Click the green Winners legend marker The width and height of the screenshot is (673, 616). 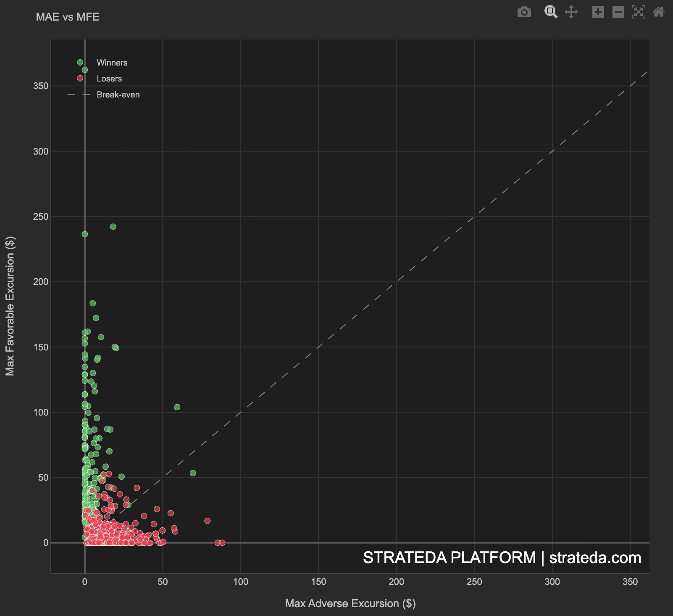(80, 62)
